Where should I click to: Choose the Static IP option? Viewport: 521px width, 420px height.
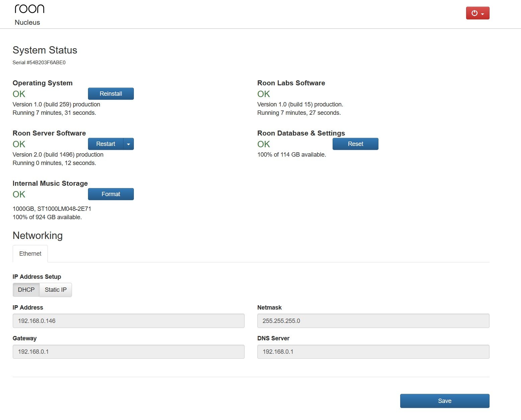point(56,290)
